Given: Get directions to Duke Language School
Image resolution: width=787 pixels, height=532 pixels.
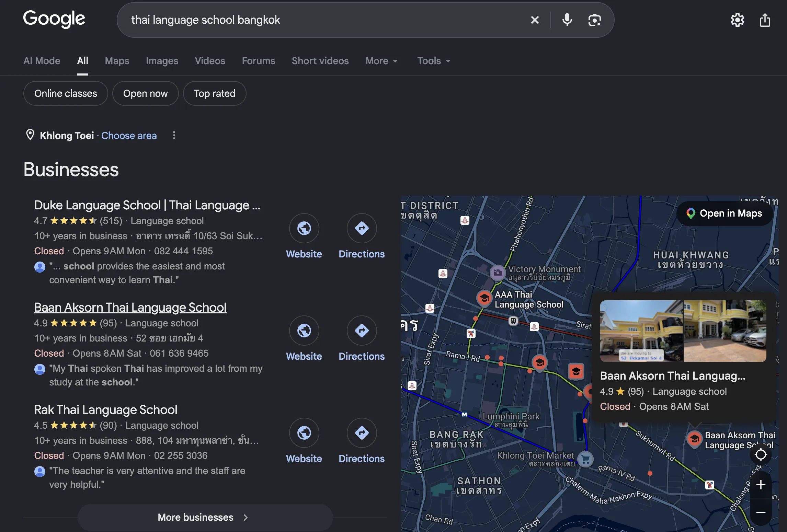Looking at the screenshot, I should click(362, 228).
